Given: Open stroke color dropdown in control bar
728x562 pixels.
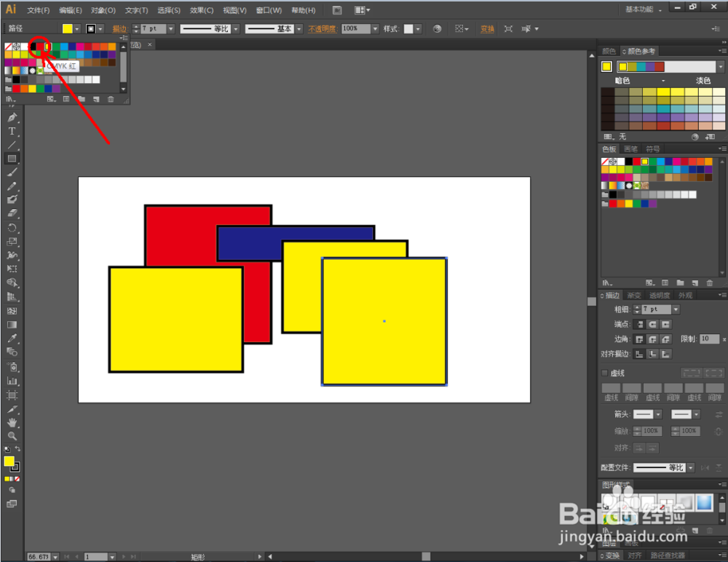Looking at the screenshot, I should point(100,29).
